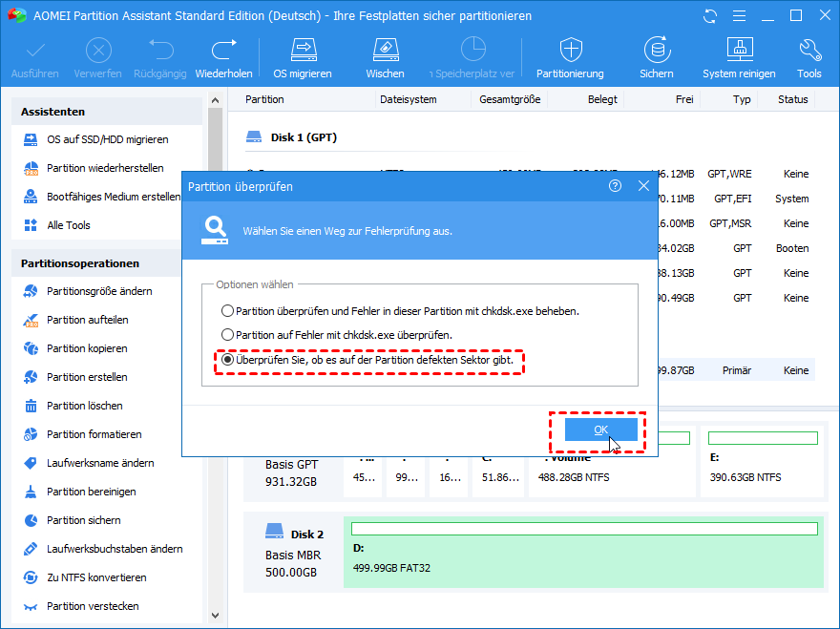840x629 pixels.
Task: Sort by Typ column header
Action: coord(742,99)
